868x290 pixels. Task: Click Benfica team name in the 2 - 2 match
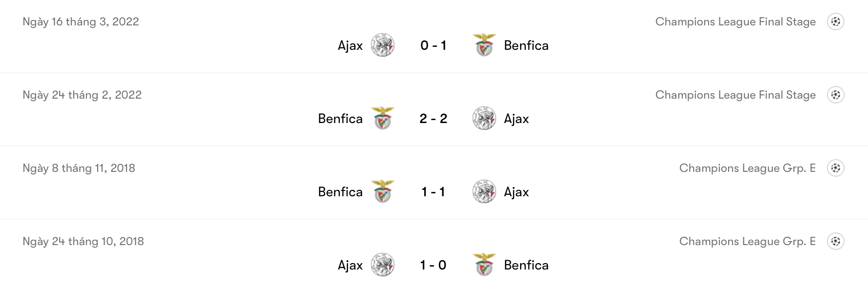[x=341, y=118]
